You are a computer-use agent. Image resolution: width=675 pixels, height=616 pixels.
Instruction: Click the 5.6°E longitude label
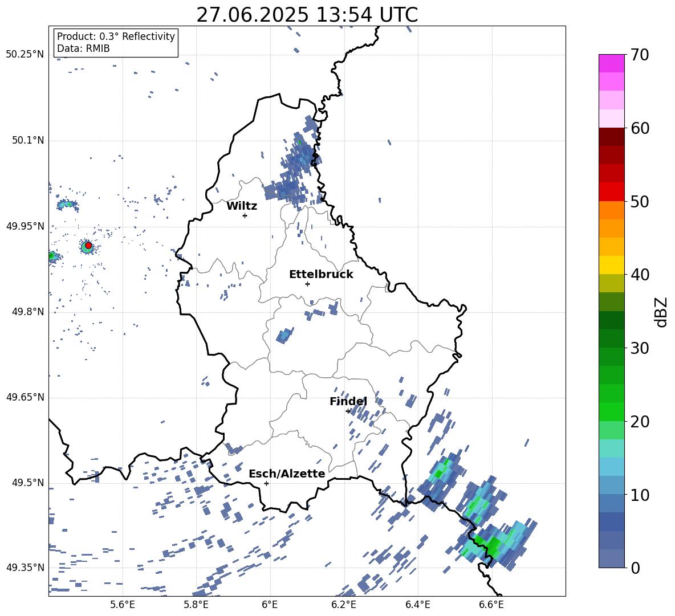coord(122,605)
